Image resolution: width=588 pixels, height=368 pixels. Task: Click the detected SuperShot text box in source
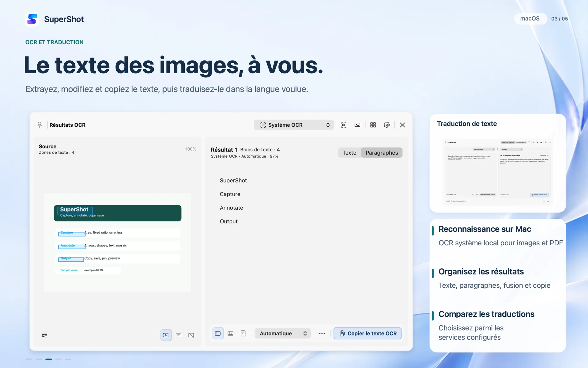point(75,210)
